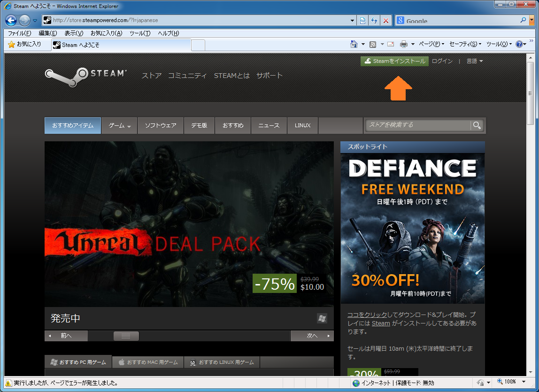
Task: Click the サポート header link
Action: (269, 76)
